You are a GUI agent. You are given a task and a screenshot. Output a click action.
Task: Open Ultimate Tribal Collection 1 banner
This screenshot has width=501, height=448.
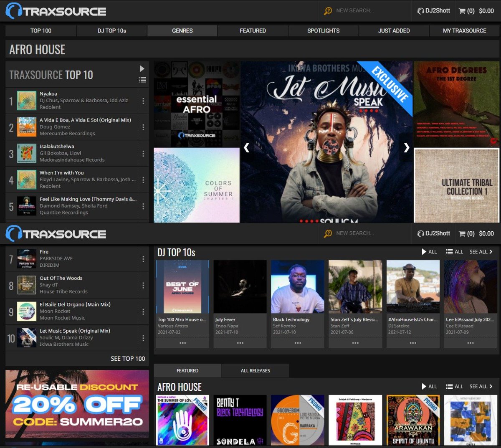[456, 185]
